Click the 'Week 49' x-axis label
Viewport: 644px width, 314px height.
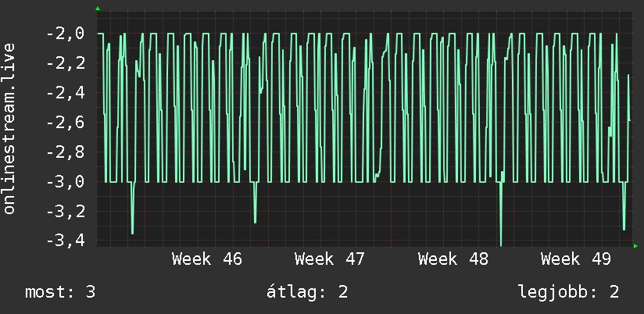[x=576, y=259]
